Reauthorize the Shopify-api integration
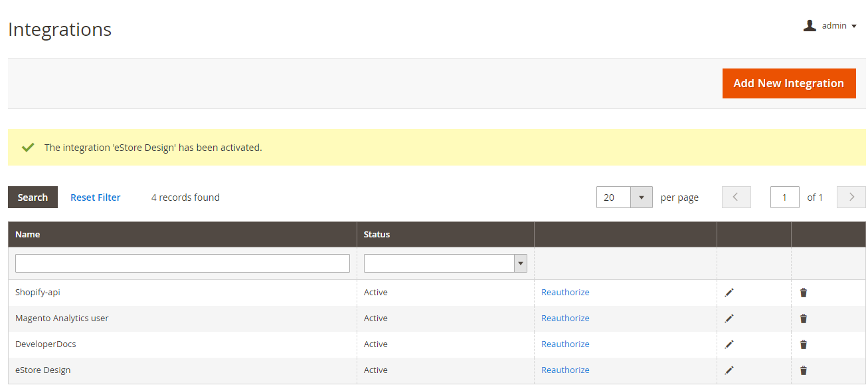 pyautogui.click(x=565, y=292)
